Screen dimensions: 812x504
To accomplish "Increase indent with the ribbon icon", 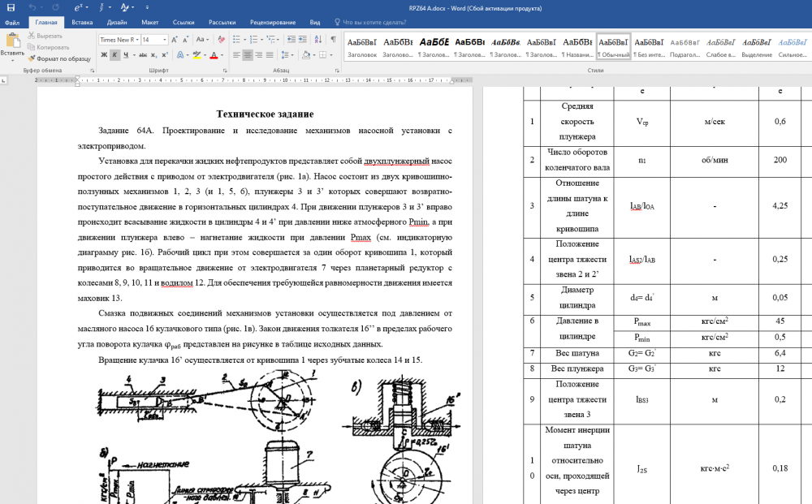I will 303,39.
